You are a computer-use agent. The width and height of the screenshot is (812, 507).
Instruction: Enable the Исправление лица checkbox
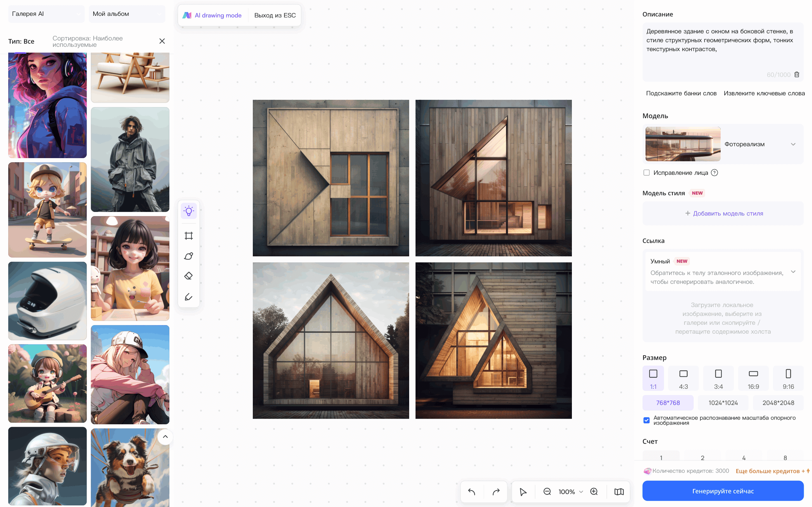click(646, 173)
